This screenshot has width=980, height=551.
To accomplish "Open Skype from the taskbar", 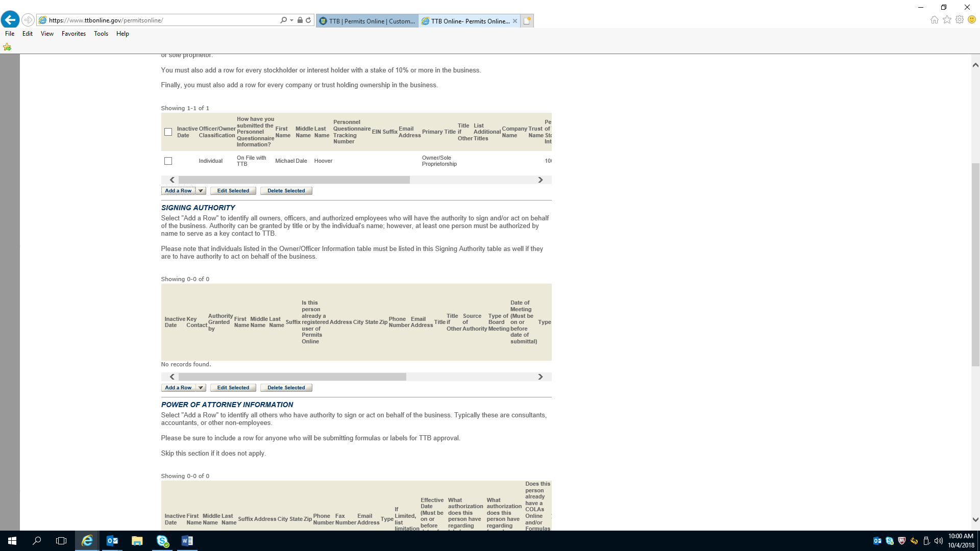I will [x=162, y=541].
